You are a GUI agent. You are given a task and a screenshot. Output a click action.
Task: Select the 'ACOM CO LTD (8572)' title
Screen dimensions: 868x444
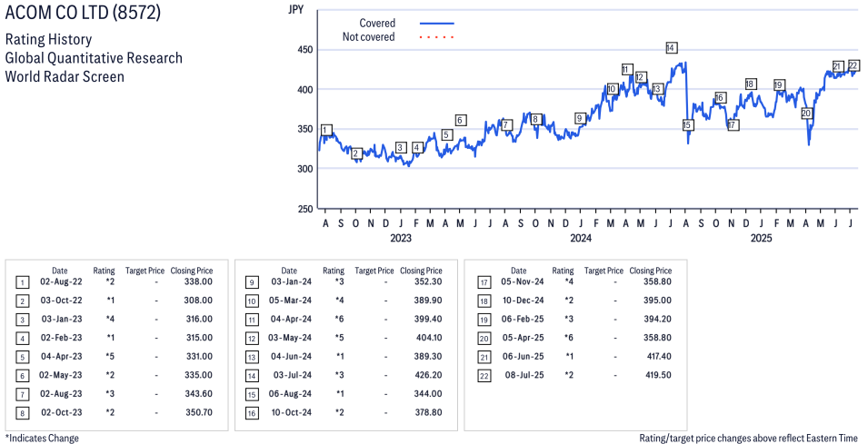point(83,14)
